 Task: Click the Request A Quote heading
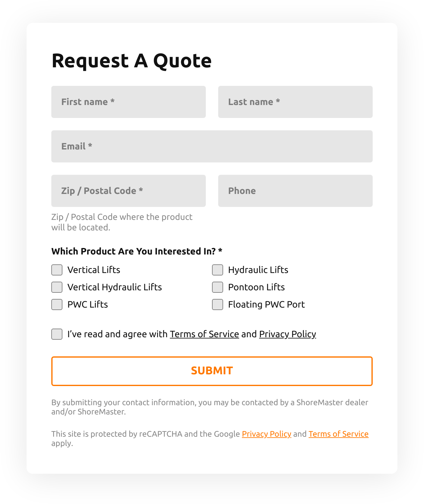131,61
